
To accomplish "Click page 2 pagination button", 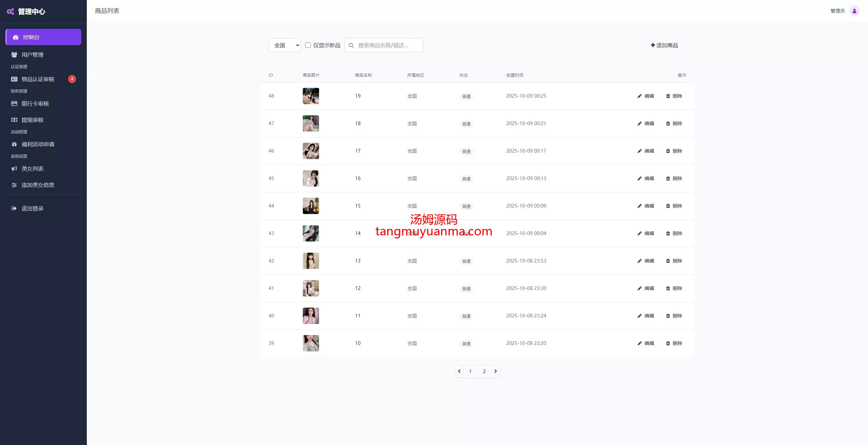I will (x=484, y=371).
